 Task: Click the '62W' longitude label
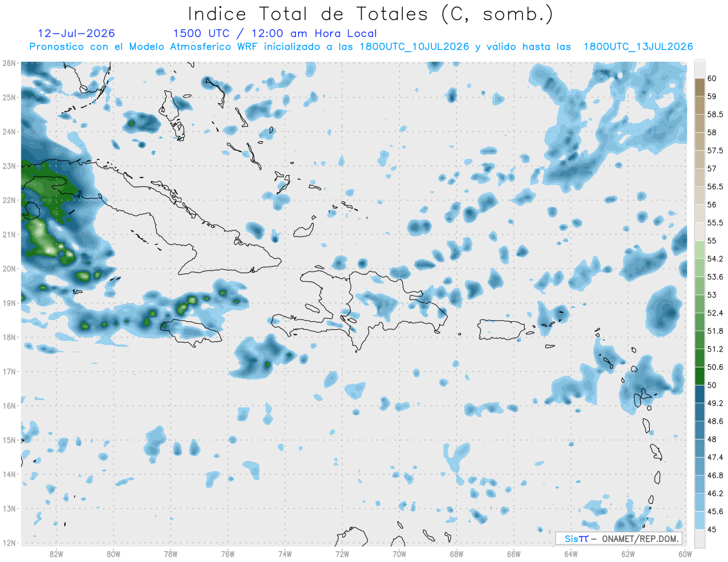pos(628,554)
